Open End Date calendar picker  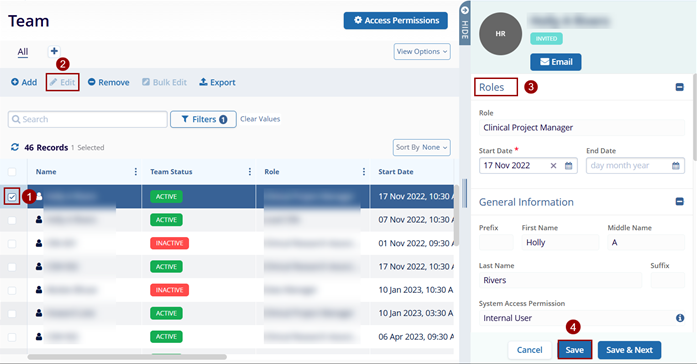pos(676,166)
